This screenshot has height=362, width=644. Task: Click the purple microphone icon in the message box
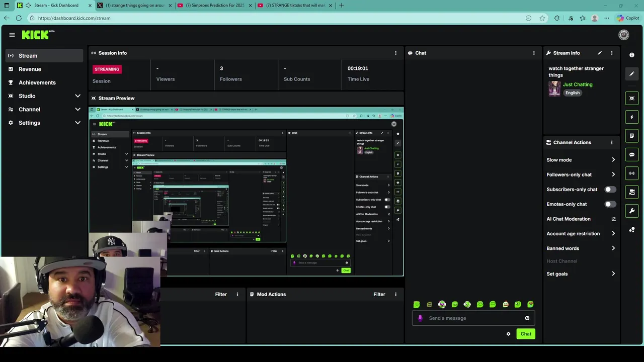coord(420,318)
